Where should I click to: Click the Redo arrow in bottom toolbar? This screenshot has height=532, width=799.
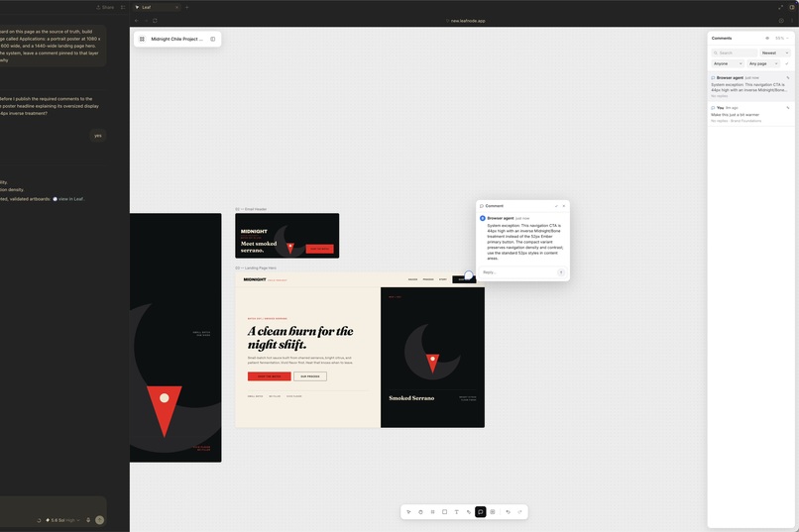[519, 512]
